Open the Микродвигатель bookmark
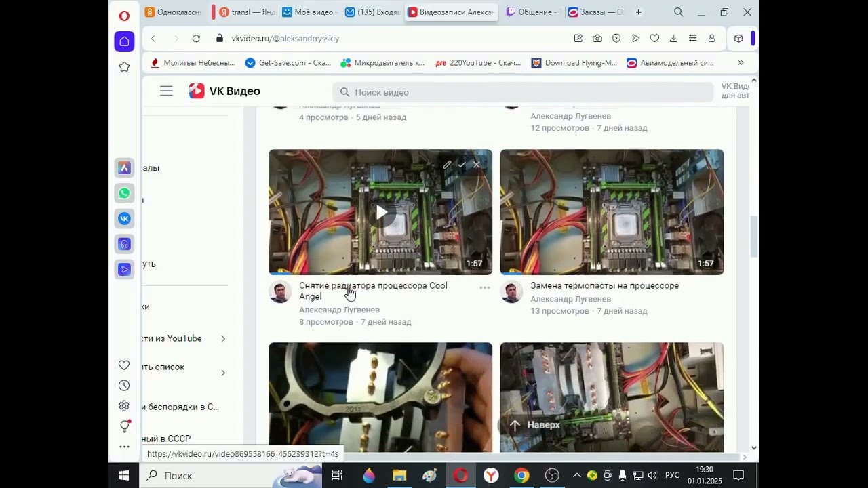 (382, 63)
